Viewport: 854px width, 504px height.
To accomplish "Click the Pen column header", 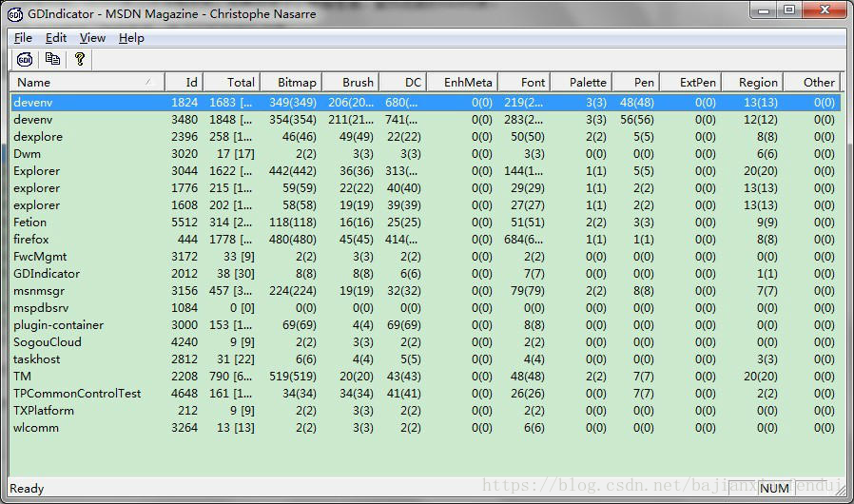I will (x=636, y=83).
